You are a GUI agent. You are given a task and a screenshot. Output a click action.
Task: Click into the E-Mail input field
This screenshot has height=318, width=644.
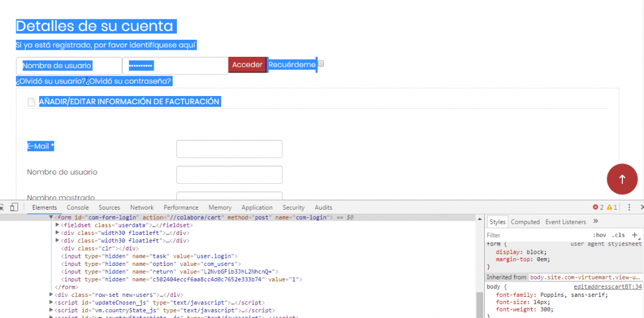tap(229, 149)
